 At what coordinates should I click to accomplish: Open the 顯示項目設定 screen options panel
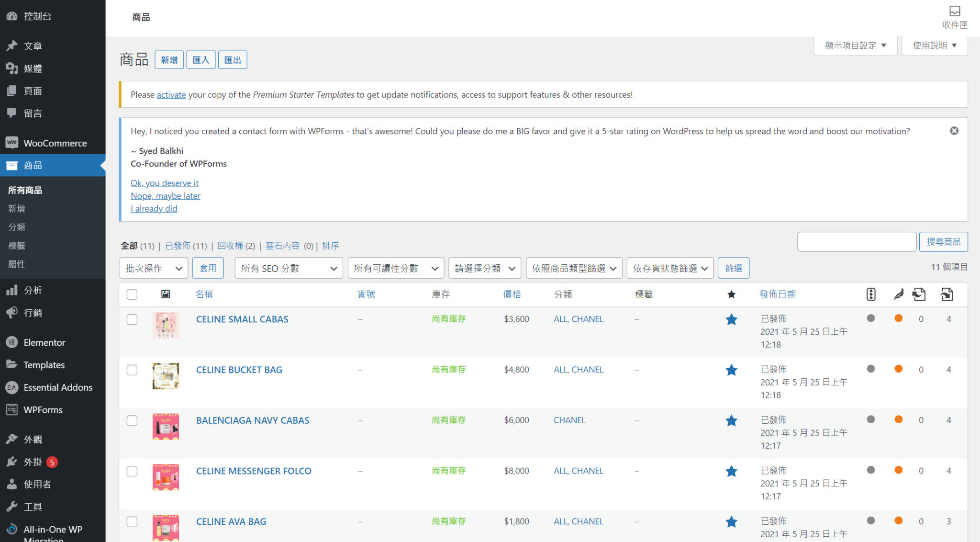855,45
